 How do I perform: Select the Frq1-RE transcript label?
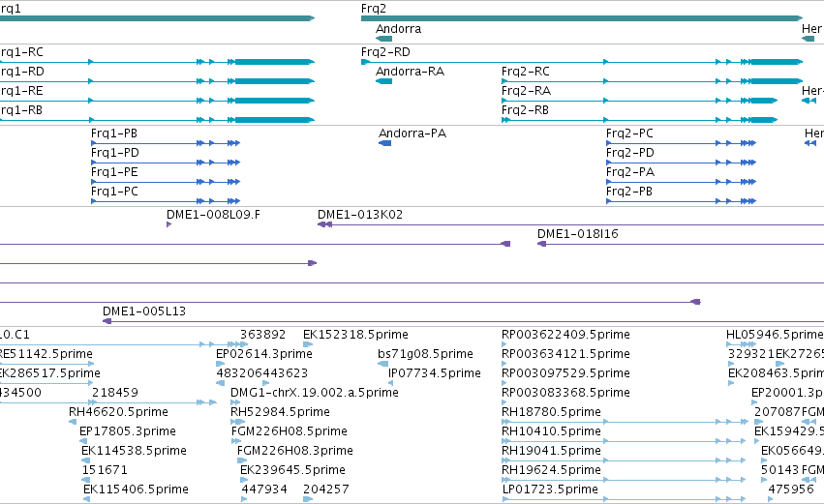point(21,91)
